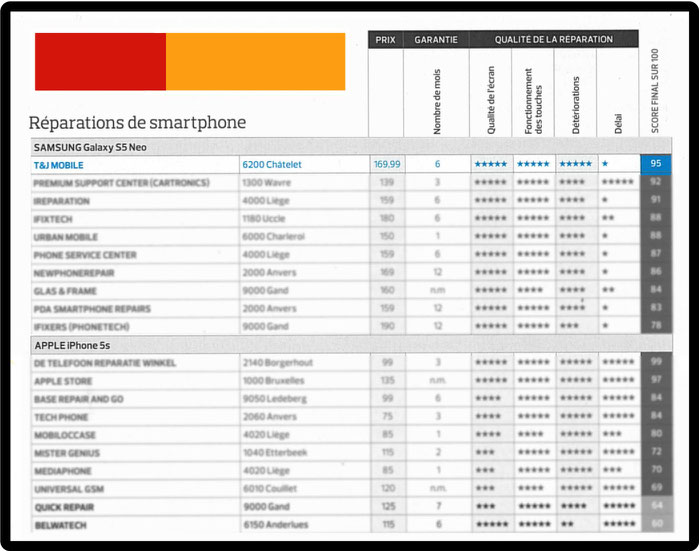699x551 pixels.
Task: Click the 'TECH PHONE' shop name
Action: [61, 417]
